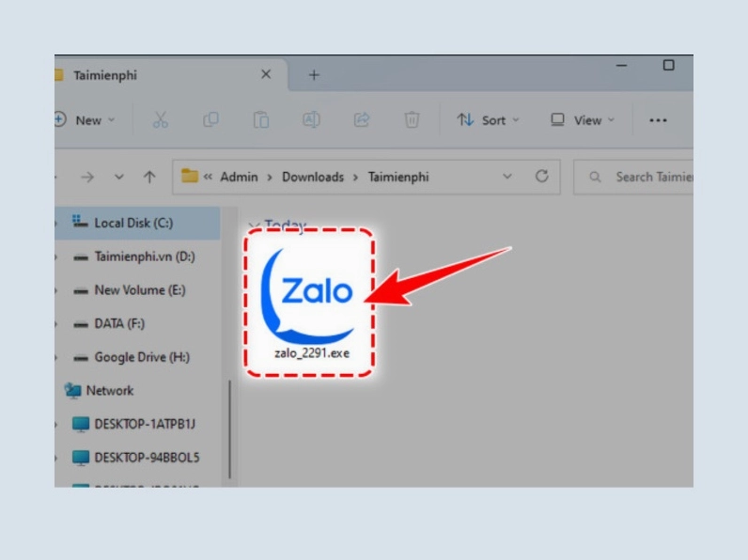Image resolution: width=748 pixels, height=560 pixels.
Task: Select DESKTOP-94BBOL5 network computer
Action: (x=137, y=458)
